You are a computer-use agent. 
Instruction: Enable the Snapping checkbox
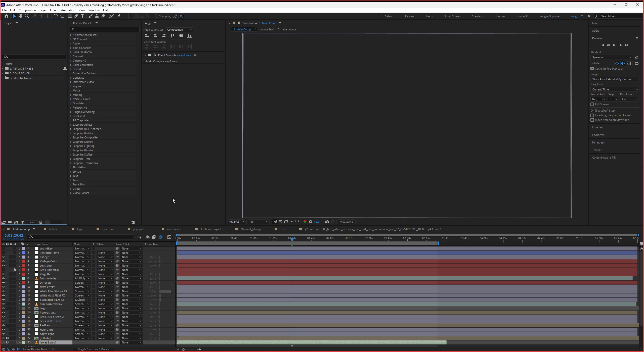tap(156, 16)
